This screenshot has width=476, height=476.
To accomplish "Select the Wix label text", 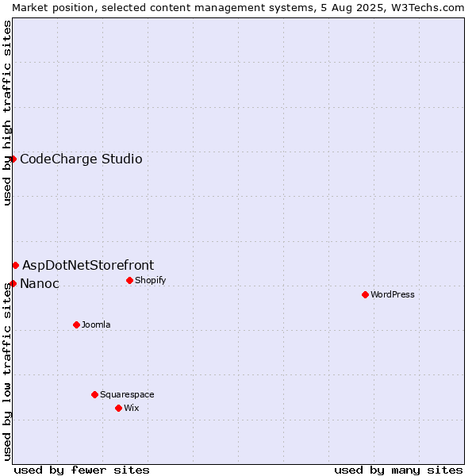I will pos(132,408).
